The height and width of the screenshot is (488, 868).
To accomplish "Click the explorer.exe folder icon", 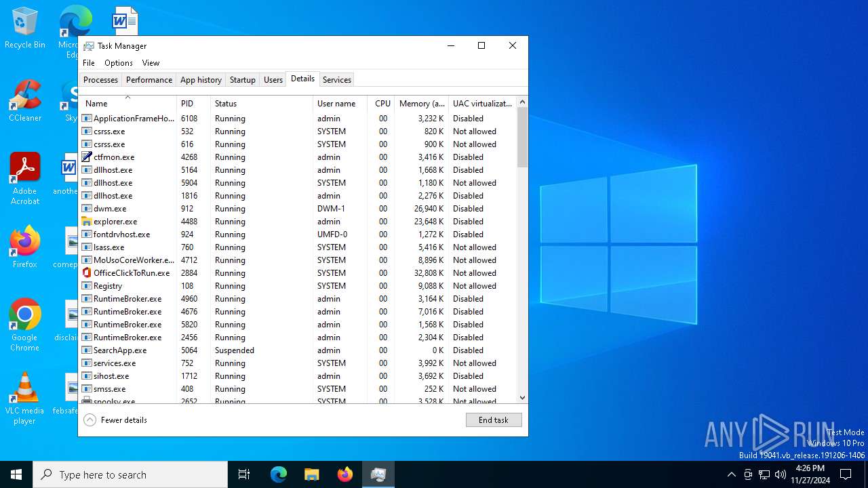I will tap(87, 222).
